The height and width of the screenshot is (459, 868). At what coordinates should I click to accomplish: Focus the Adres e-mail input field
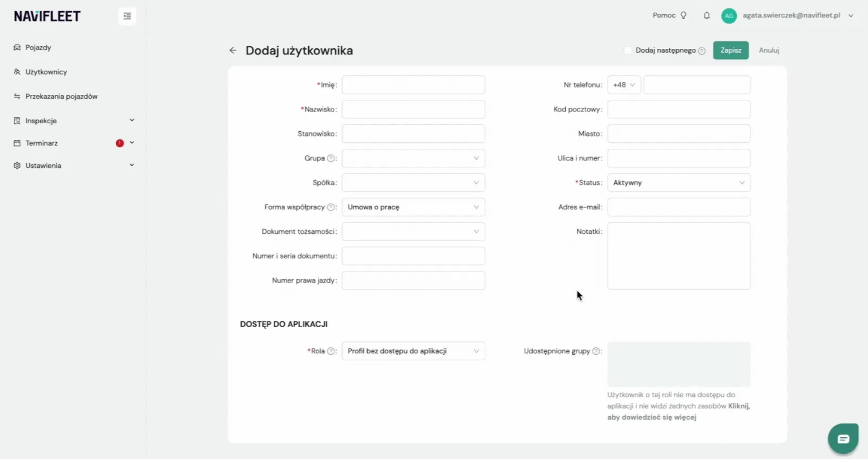pos(679,207)
